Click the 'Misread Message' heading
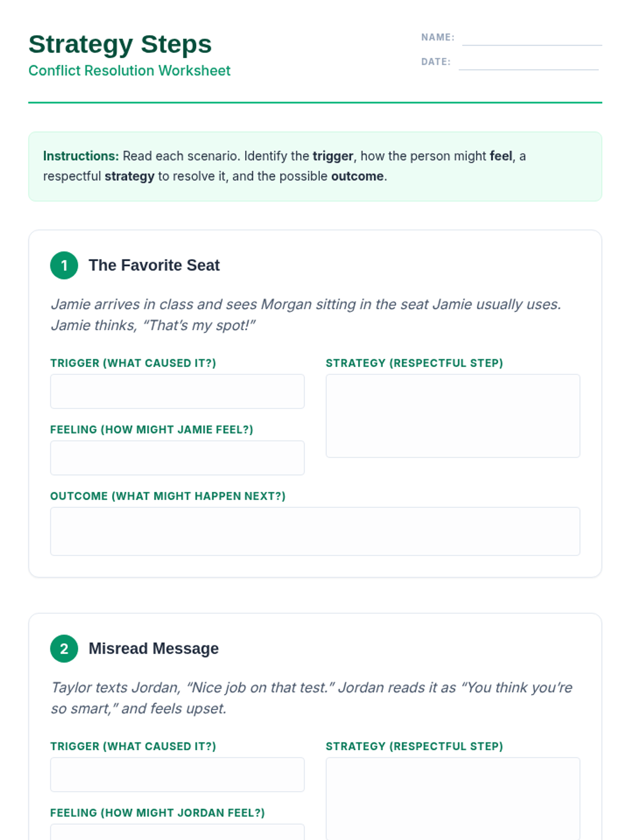 [x=153, y=648]
